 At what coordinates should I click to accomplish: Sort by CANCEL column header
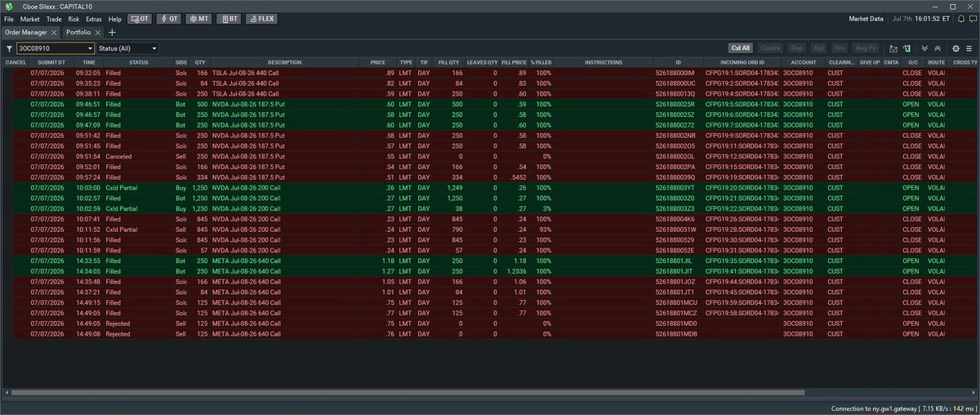(16, 62)
